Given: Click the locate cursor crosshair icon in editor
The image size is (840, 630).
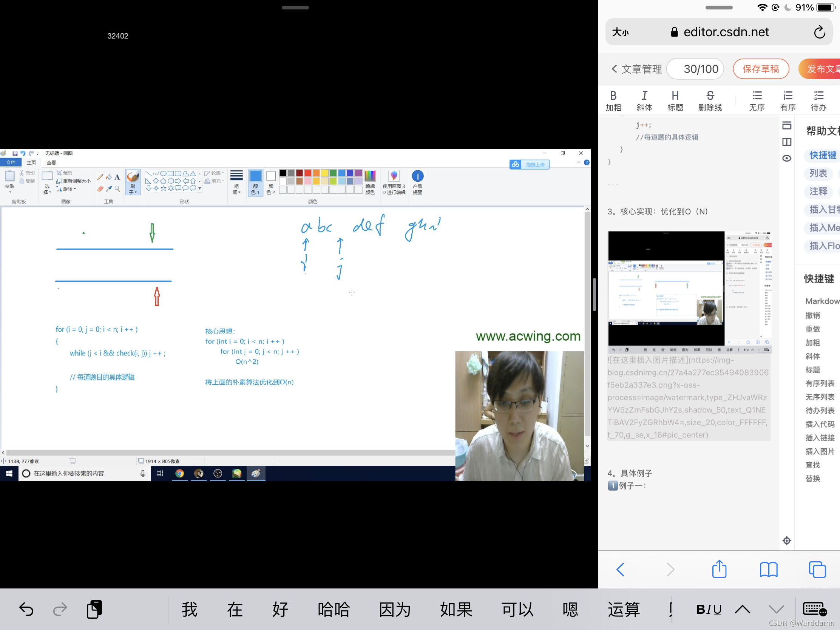Looking at the screenshot, I should click(786, 540).
